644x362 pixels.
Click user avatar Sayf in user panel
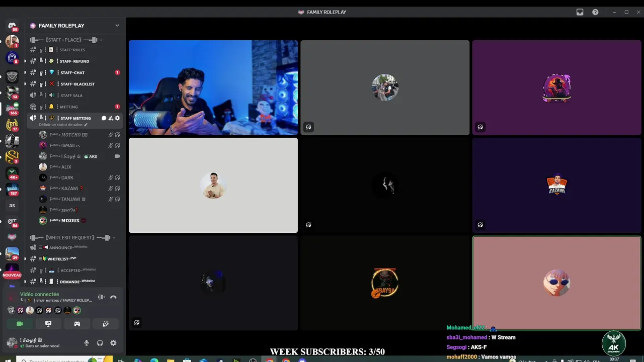pyautogui.click(x=12, y=343)
